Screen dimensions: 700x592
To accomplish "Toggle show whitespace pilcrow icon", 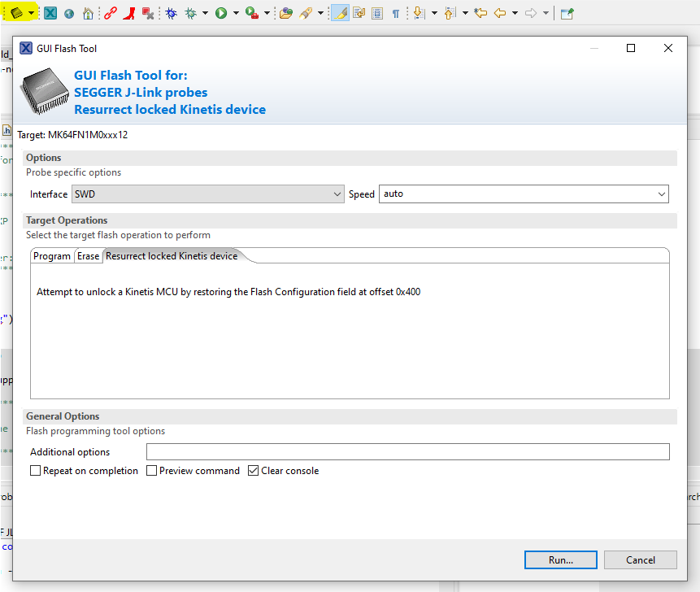I will [396, 14].
